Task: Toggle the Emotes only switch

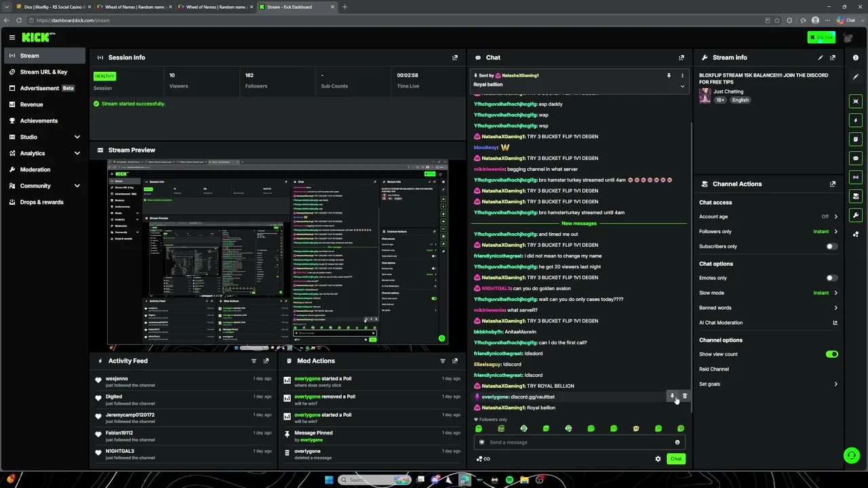Action: [x=831, y=278]
